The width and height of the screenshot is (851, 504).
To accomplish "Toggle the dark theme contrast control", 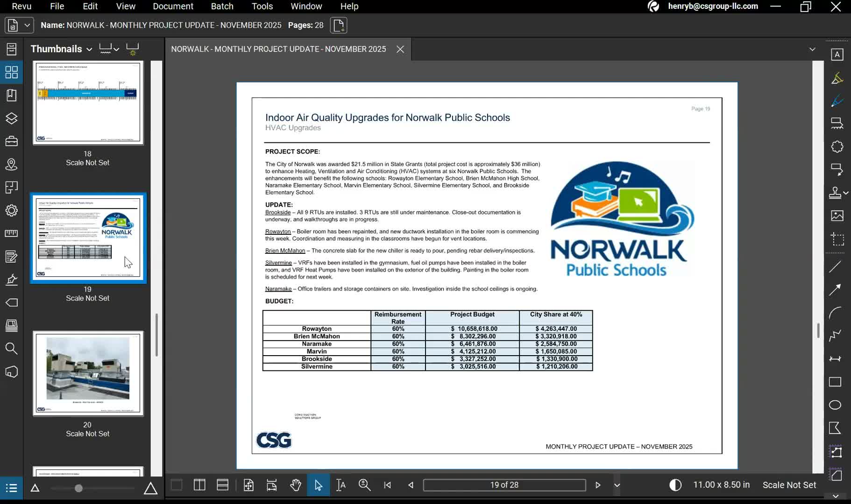I will point(676,485).
